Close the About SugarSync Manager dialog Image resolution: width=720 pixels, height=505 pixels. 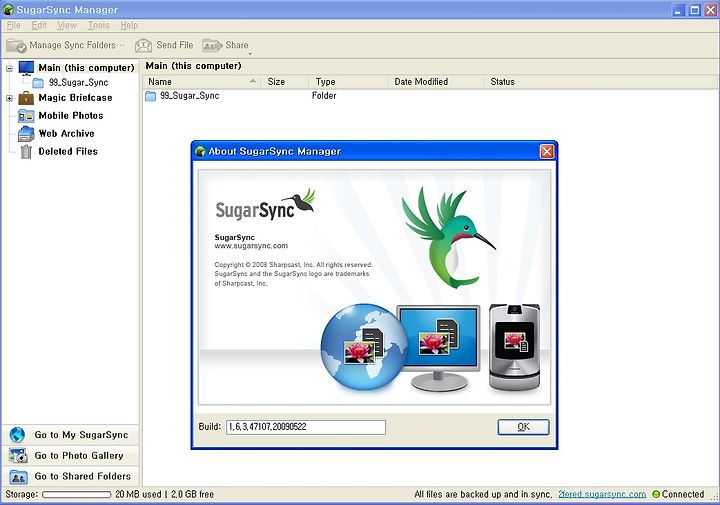[x=546, y=151]
